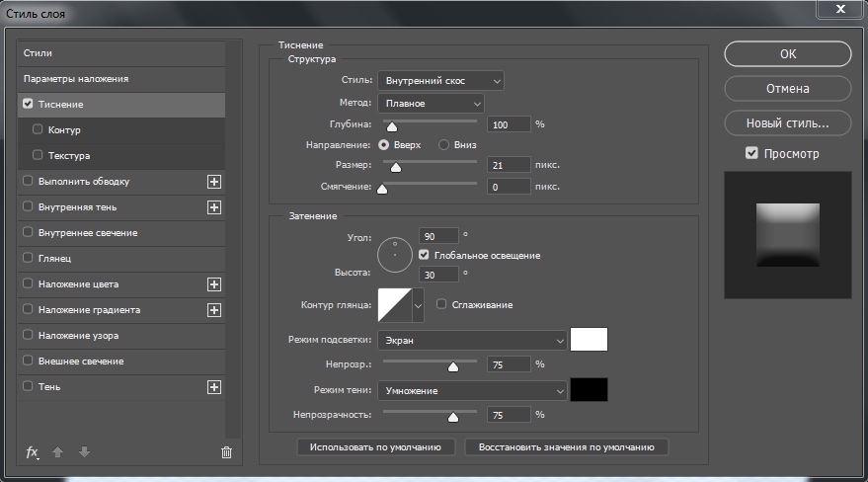868x482 pixels.
Task: Click the Смягчение value field showing 0
Action: (x=509, y=187)
